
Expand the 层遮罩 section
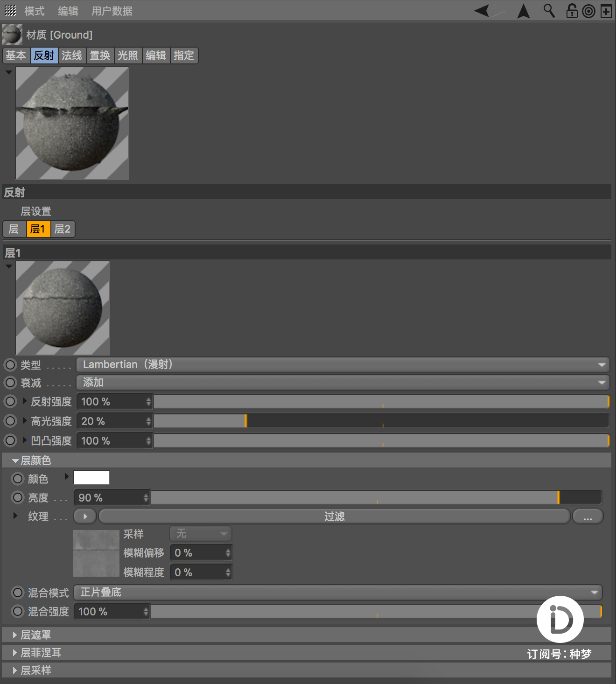click(14, 635)
